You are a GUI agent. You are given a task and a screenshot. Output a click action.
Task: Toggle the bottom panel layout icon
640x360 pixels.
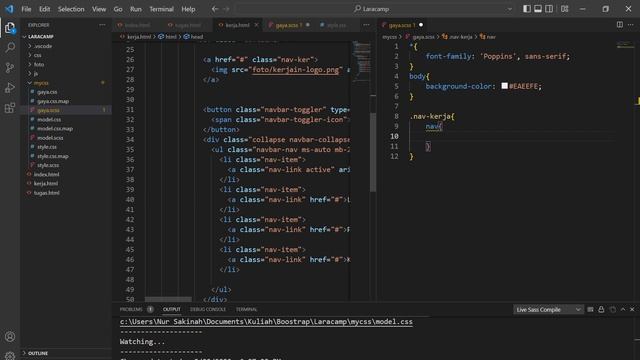tap(538, 9)
